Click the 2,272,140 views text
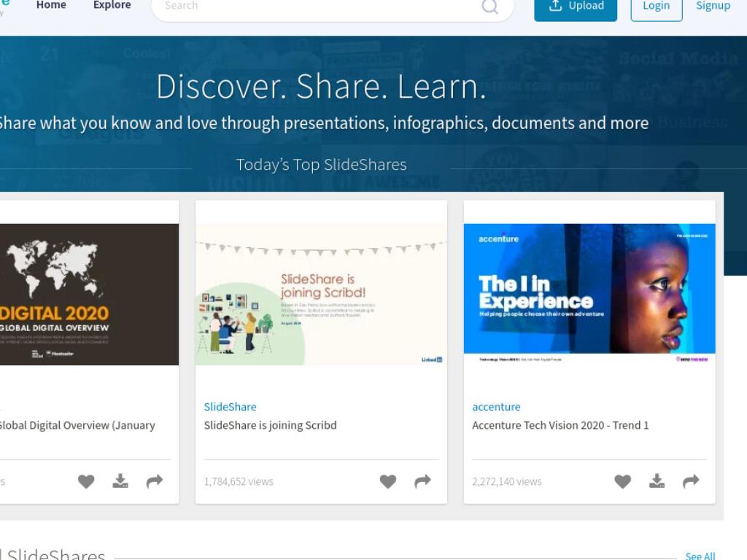 pos(507,481)
